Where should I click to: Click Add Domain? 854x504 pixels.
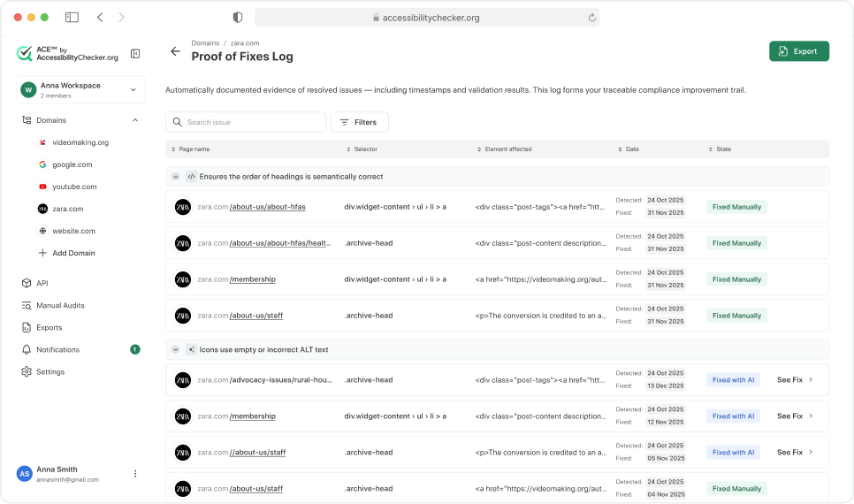tap(67, 254)
